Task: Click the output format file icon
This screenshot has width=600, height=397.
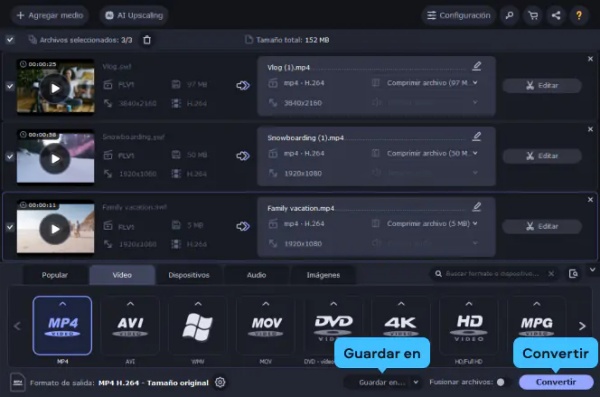Action: 18,382
